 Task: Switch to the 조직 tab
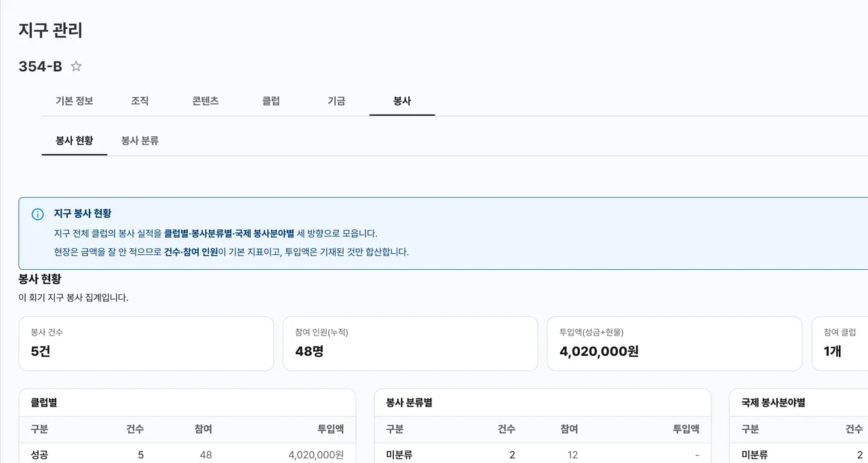(x=140, y=101)
